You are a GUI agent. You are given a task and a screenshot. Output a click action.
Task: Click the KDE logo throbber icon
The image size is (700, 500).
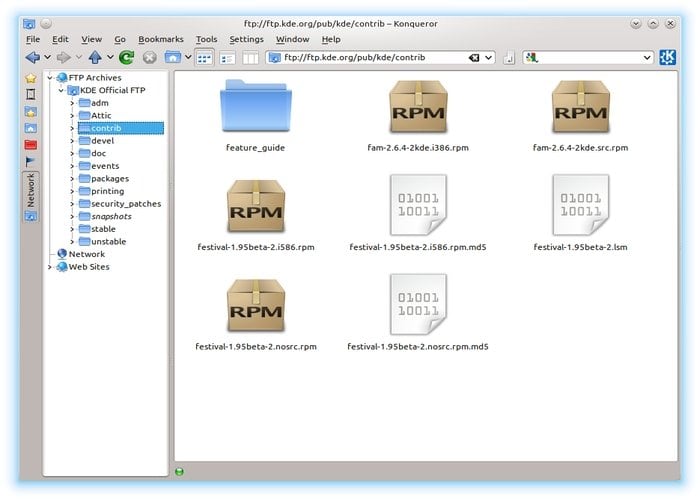click(668, 58)
